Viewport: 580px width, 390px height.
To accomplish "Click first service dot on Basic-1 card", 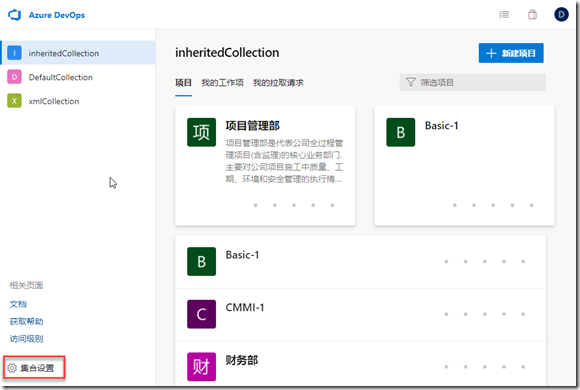I will click(455, 205).
